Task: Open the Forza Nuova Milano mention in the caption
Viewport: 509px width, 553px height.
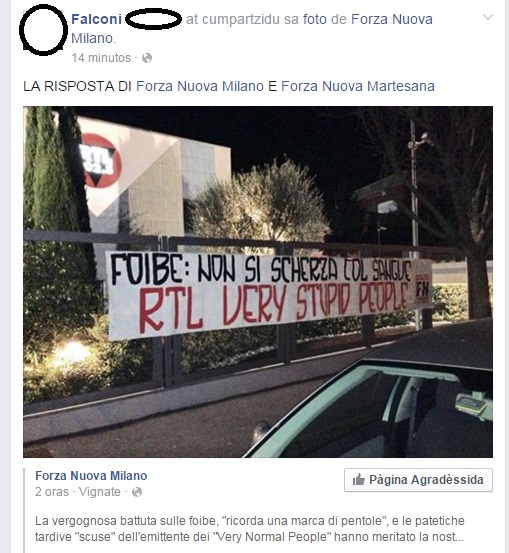Action: pyautogui.click(x=200, y=86)
